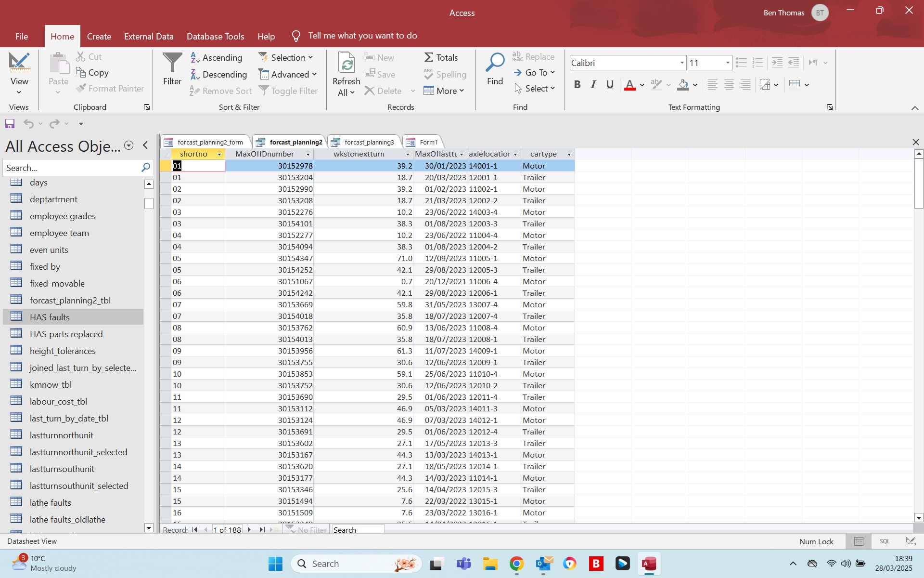Toggle Italic text formatting
This screenshot has width=924, height=578.
pos(593,85)
